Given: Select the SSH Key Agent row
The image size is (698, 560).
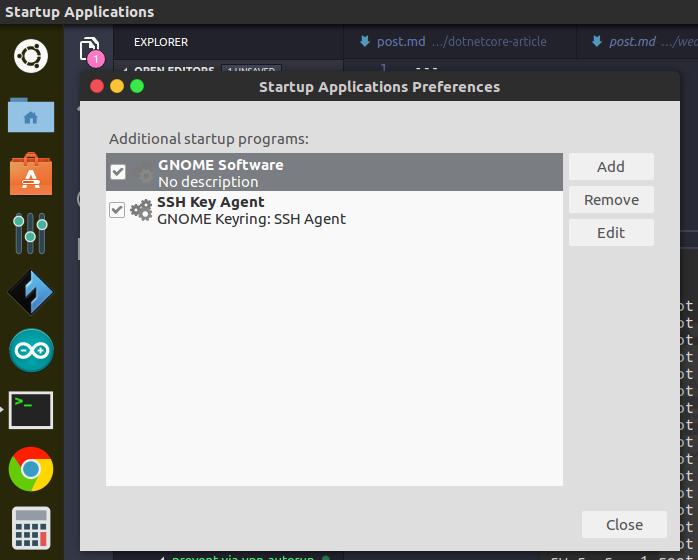Looking at the screenshot, I should (x=334, y=210).
